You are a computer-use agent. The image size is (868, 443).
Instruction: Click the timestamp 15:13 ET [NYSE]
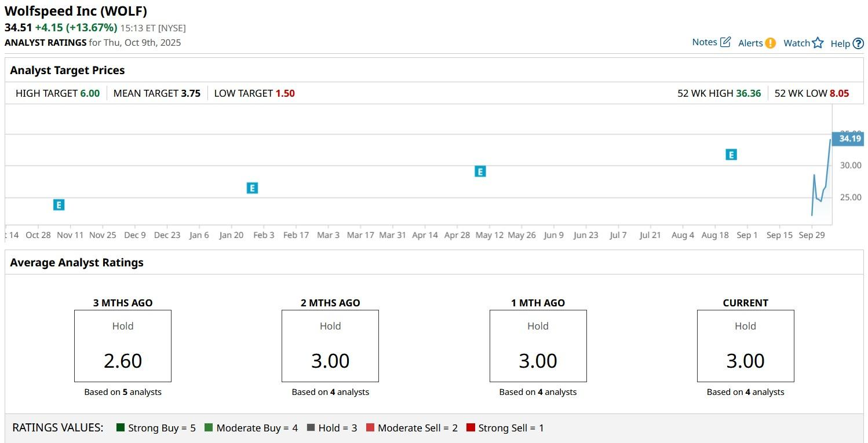pos(153,28)
